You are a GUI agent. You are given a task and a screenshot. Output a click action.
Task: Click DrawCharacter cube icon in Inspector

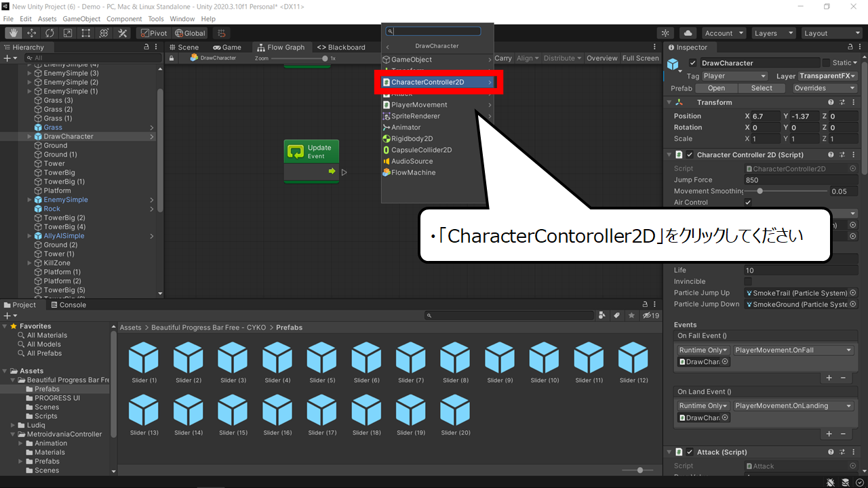pyautogui.click(x=673, y=64)
